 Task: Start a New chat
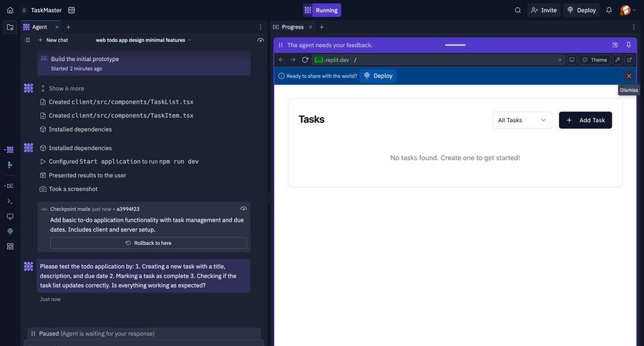pos(53,40)
